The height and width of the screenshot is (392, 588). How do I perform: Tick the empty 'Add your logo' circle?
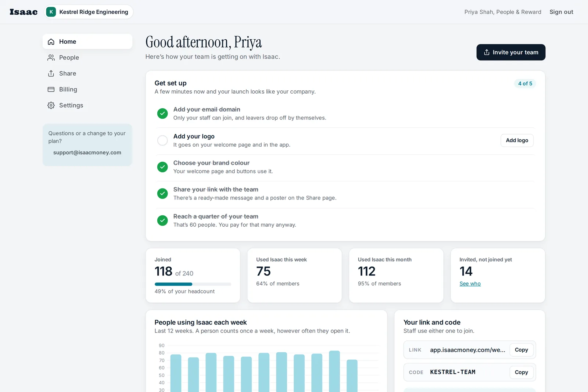[x=162, y=140]
